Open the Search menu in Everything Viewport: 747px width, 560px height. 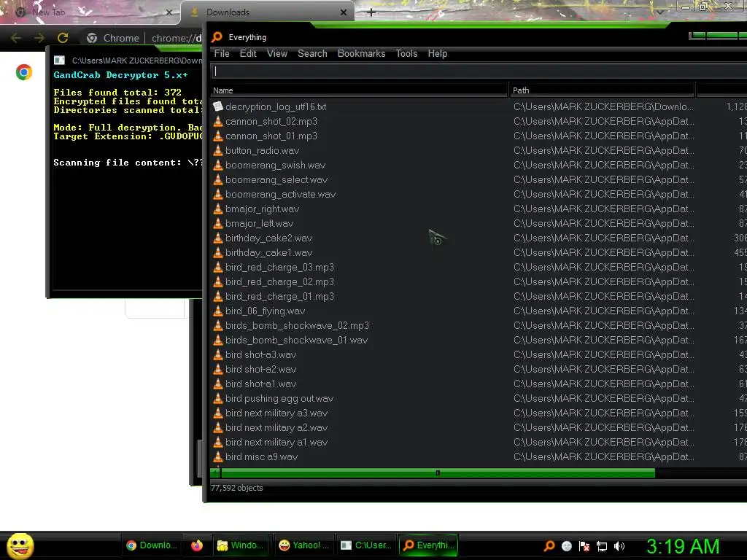click(312, 54)
